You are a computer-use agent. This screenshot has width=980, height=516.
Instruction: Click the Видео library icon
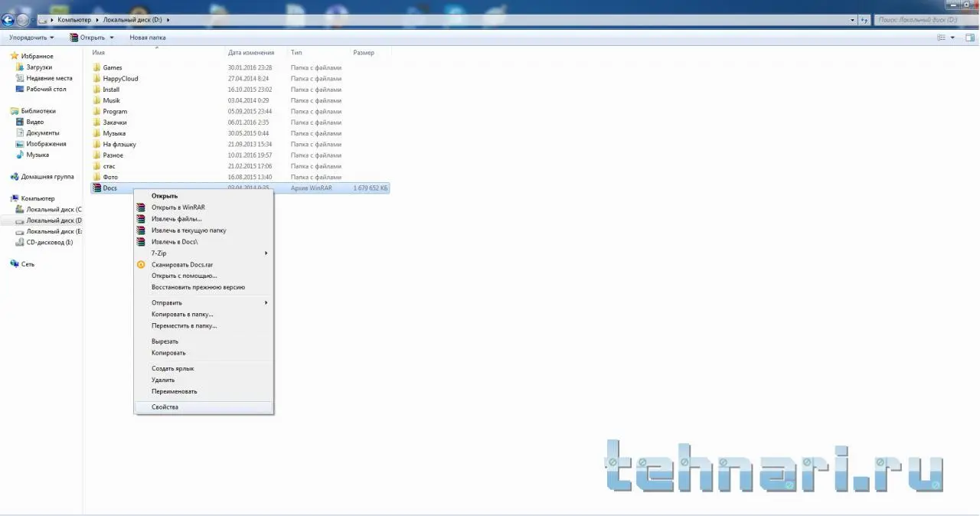coord(20,122)
